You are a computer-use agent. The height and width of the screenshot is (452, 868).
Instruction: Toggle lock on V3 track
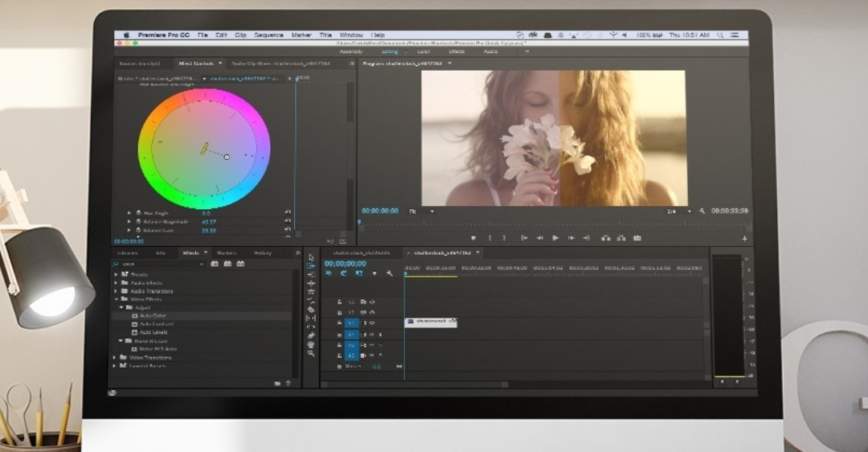339,302
